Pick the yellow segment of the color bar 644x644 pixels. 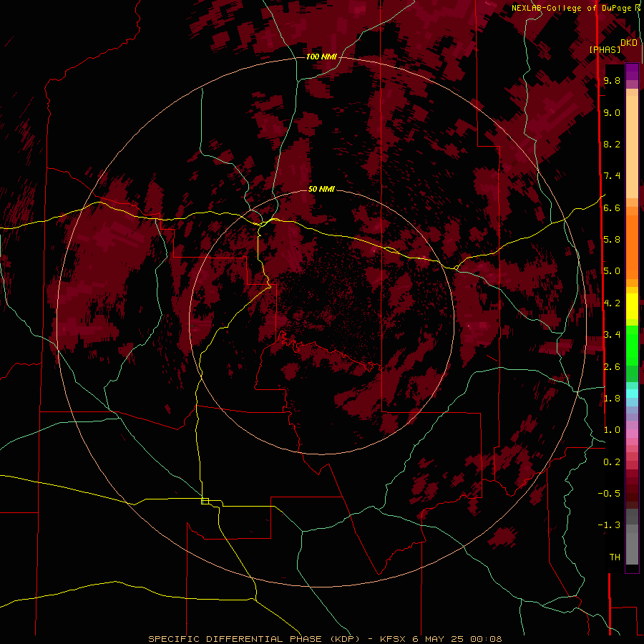pyautogui.click(x=632, y=306)
